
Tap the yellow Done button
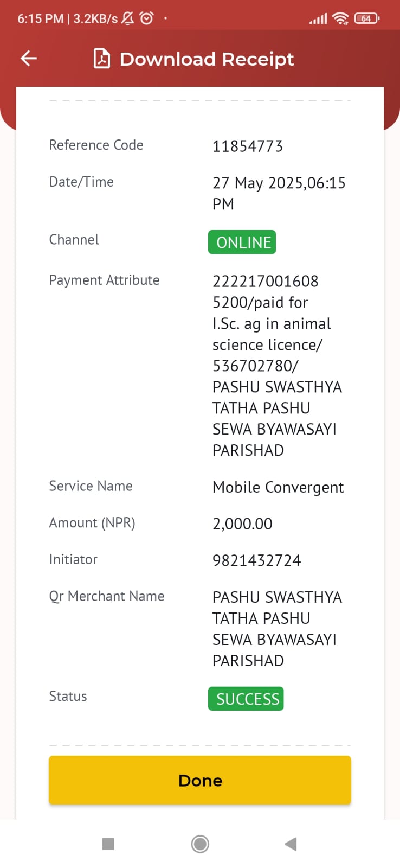(200, 780)
